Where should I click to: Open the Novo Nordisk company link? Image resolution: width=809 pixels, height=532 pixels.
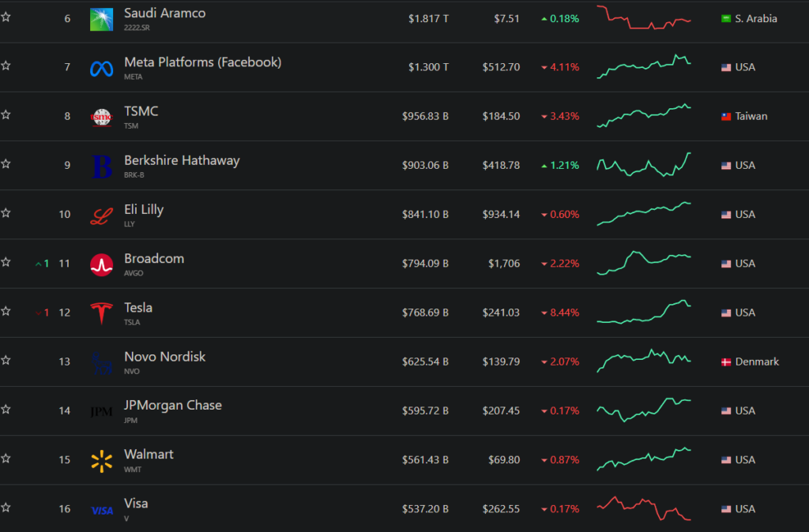(x=164, y=357)
